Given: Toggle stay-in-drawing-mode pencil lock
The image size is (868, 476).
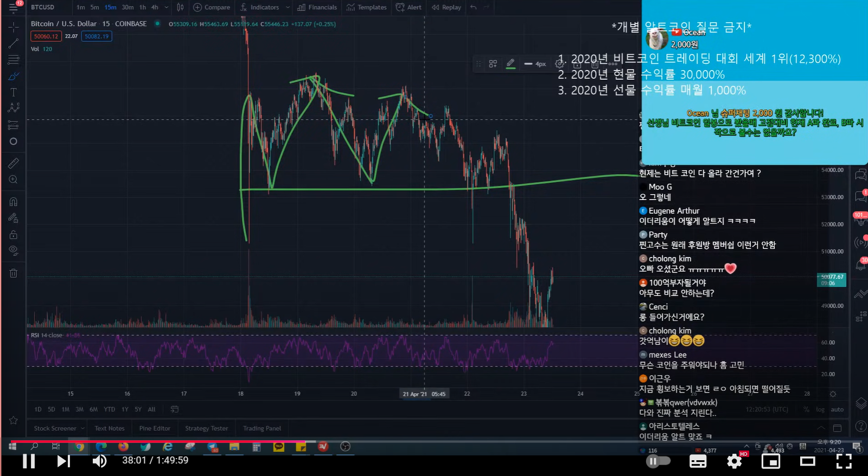Looking at the screenshot, I should (x=14, y=218).
